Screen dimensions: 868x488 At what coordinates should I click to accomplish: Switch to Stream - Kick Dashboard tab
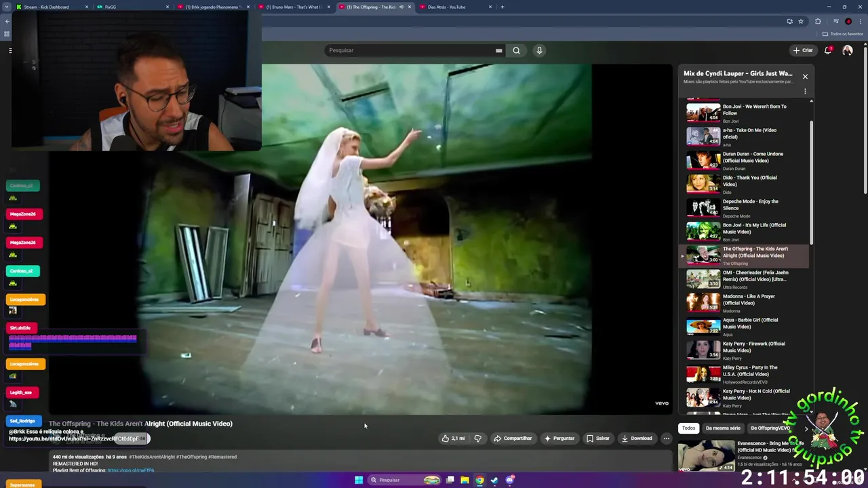pyautogui.click(x=52, y=7)
